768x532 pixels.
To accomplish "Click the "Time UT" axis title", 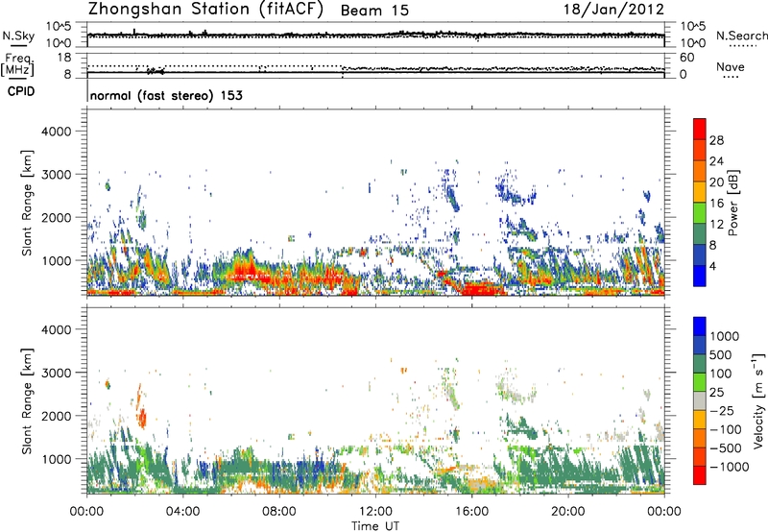I will (375, 526).
